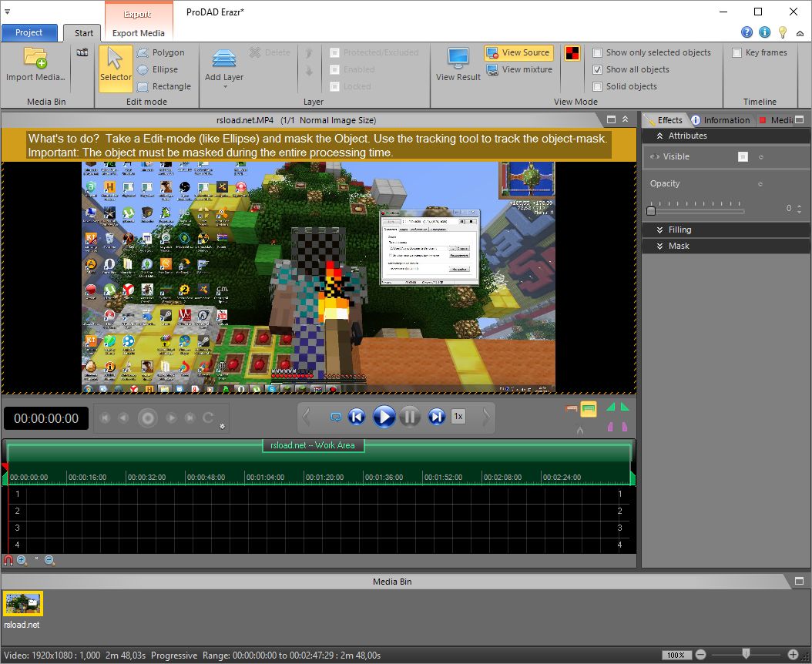Open the Project tab
This screenshot has width=812, height=664.
(x=29, y=32)
